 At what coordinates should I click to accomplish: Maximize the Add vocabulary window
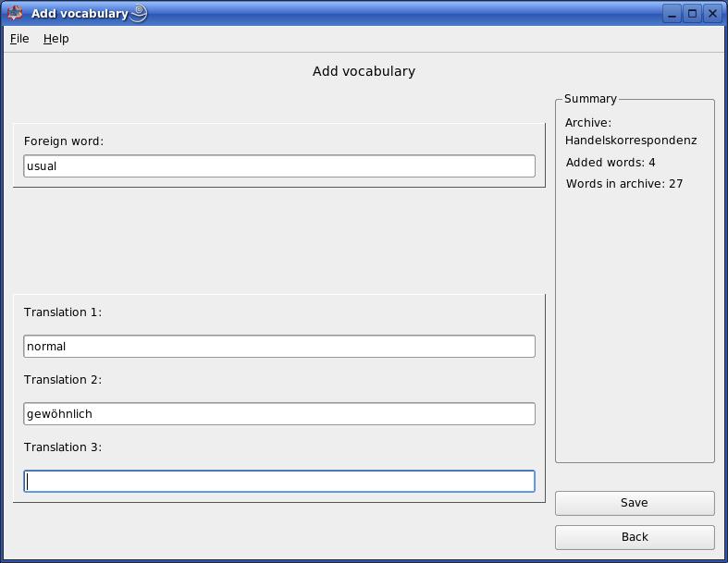pos(692,14)
